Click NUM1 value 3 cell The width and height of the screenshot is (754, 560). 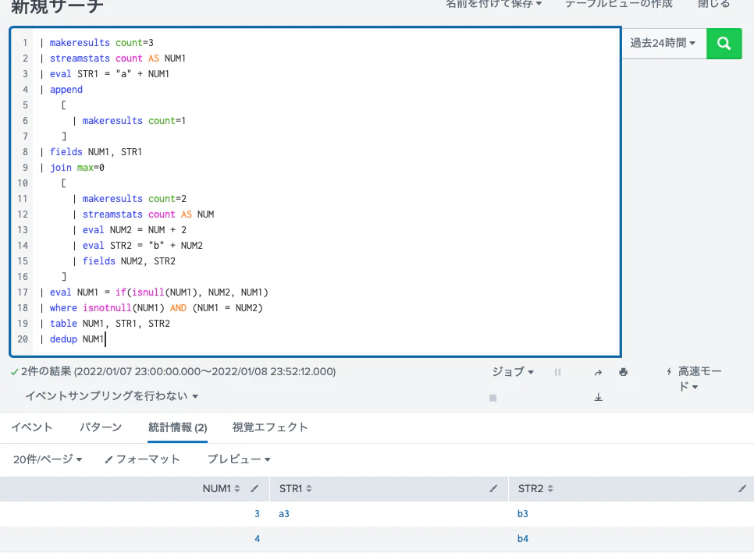(x=258, y=514)
